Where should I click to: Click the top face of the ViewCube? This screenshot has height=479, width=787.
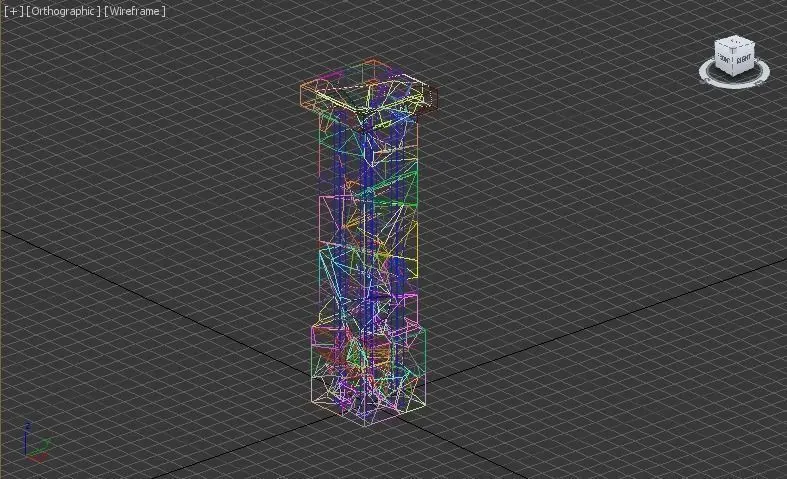coord(735,42)
